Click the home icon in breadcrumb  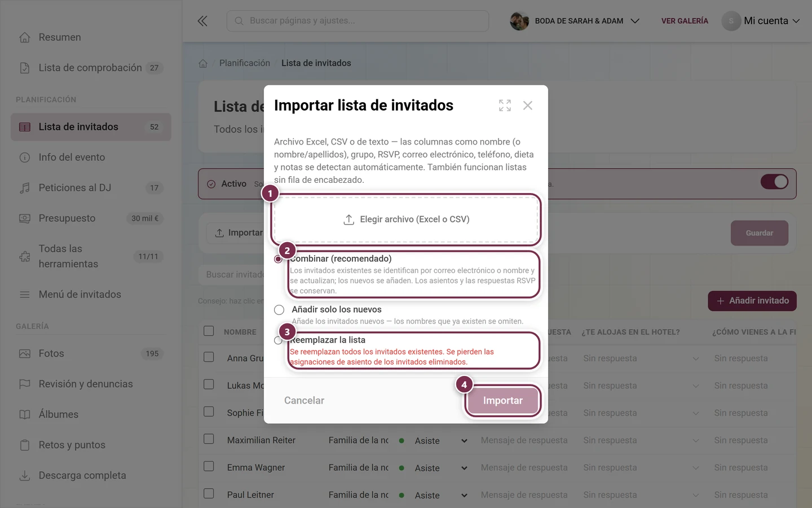click(x=203, y=63)
